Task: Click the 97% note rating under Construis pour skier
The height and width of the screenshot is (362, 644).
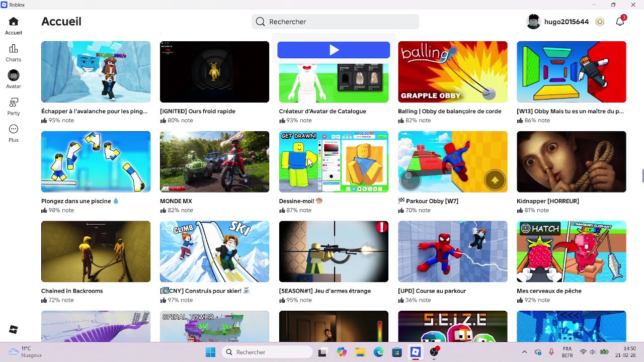Action: pos(176,300)
